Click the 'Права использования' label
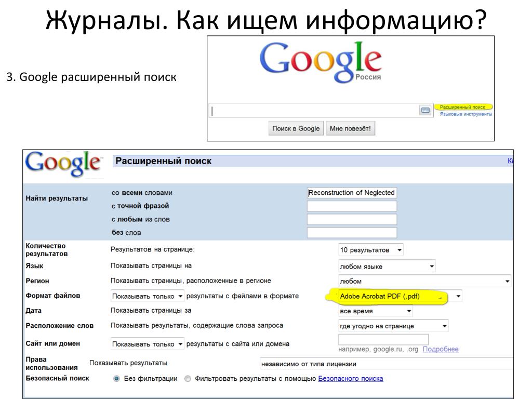The width and height of the screenshot is (532, 399). coord(51,363)
